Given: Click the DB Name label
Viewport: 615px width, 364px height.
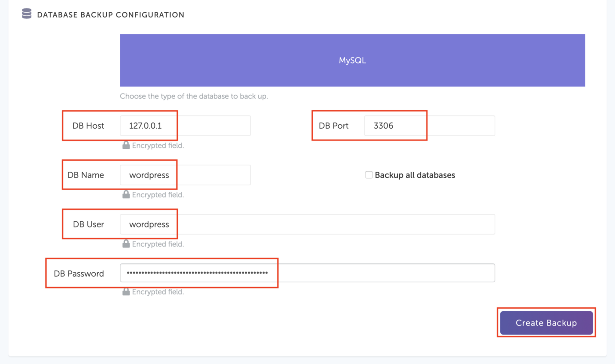Looking at the screenshot, I should click(x=86, y=175).
